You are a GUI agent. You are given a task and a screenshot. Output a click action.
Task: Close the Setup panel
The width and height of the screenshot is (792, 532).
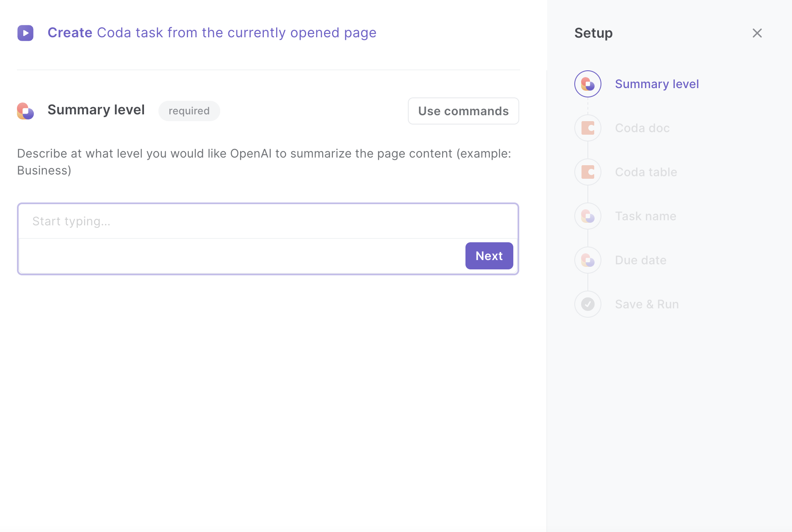[x=757, y=33]
